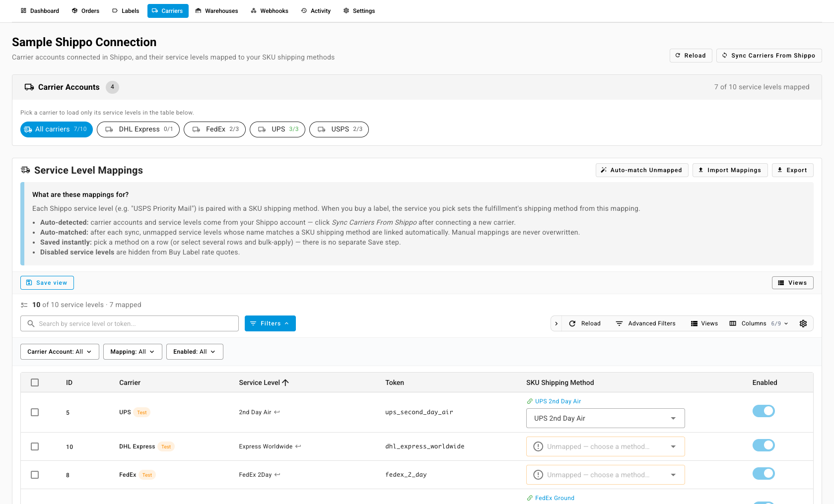
Task: Open UPS 2nd Day Air method dropdown
Action: tap(605, 418)
